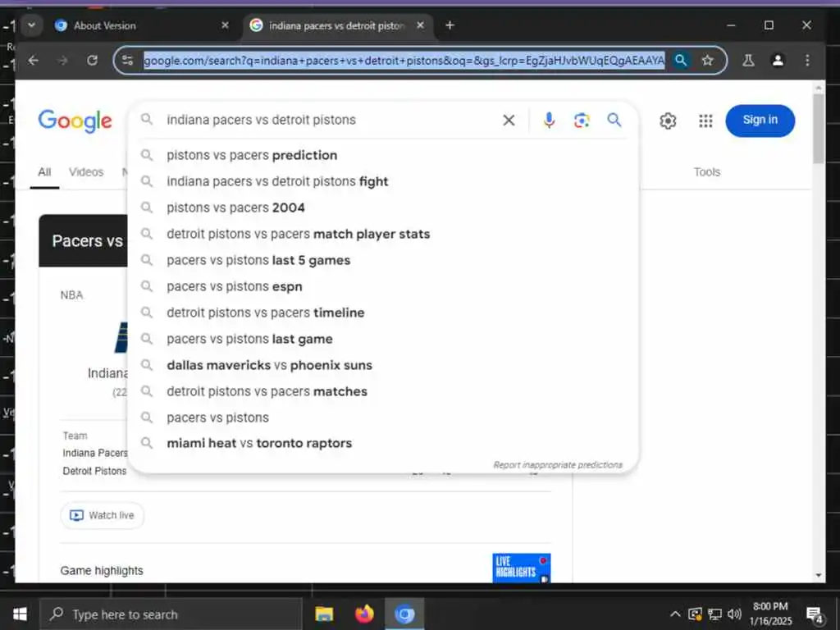Screen dimensions: 840x630
Task: Open the network tray icon
Action: click(714, 614)
